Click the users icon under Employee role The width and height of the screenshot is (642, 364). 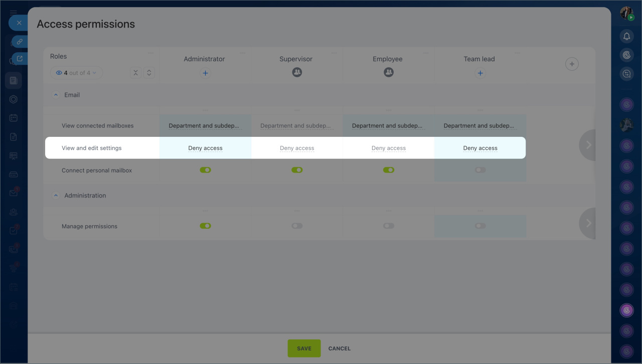tap(389, 73)
